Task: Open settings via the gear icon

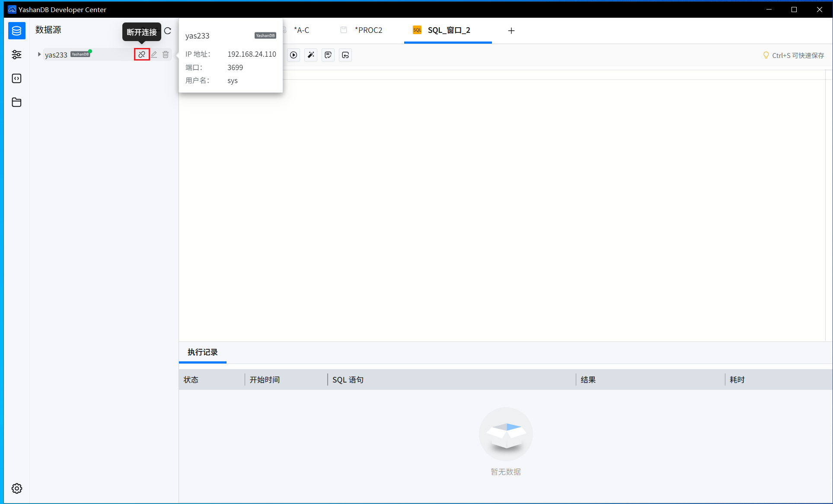Action: (x=17, y=488)
